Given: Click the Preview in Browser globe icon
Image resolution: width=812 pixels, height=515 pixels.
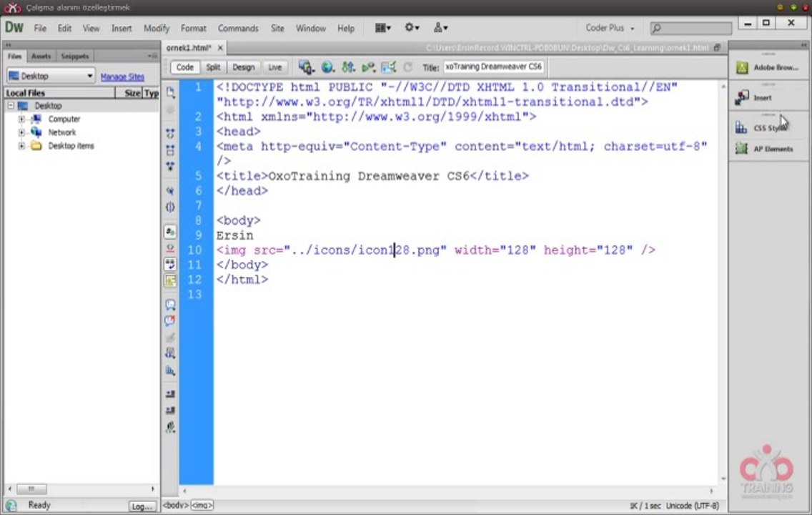Looking at the screenshot, I should (327, 67).
